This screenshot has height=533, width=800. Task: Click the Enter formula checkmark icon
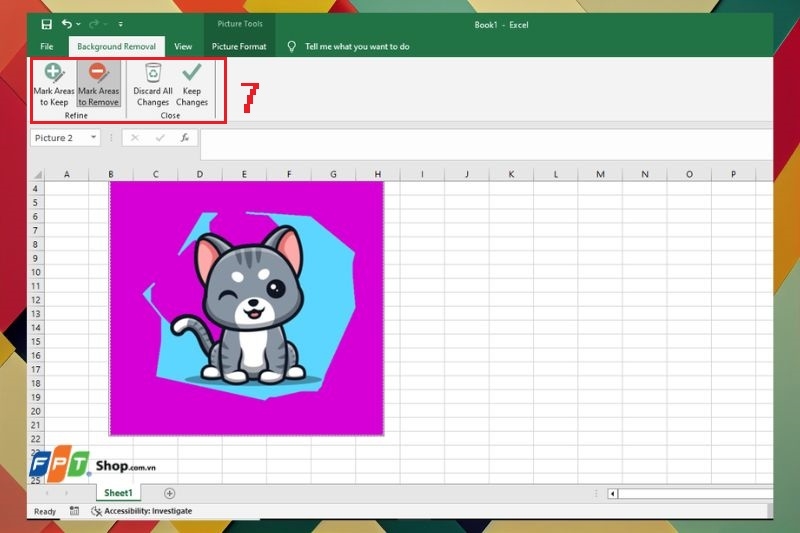click(x=160, y=138)
